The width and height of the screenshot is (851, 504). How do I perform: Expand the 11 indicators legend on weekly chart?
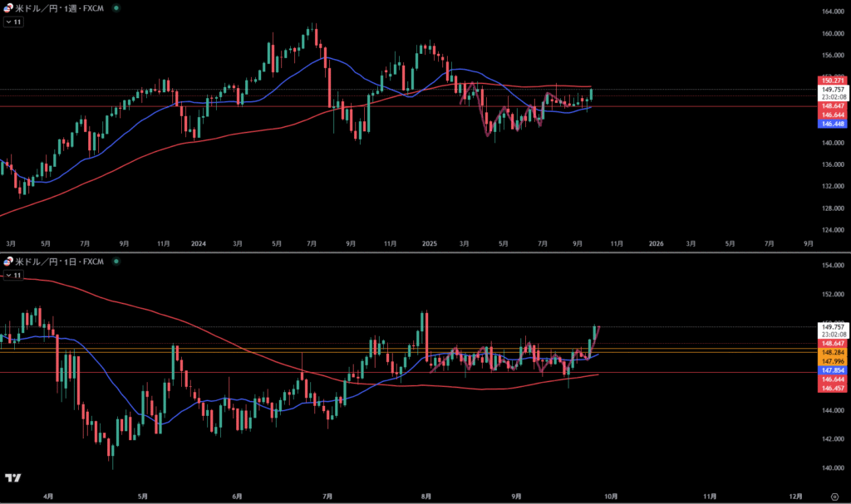pyautogui.click(x=13, y=22)
